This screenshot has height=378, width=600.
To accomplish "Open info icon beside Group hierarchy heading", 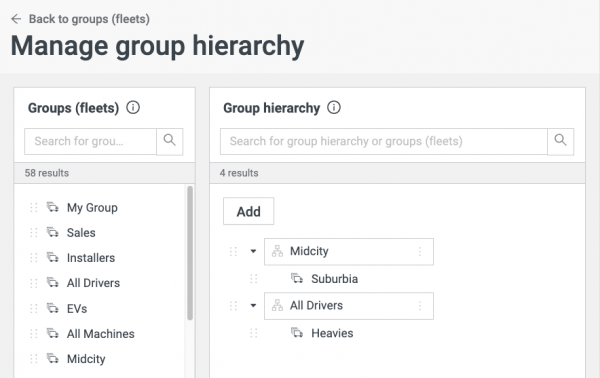I will (334, 108).
